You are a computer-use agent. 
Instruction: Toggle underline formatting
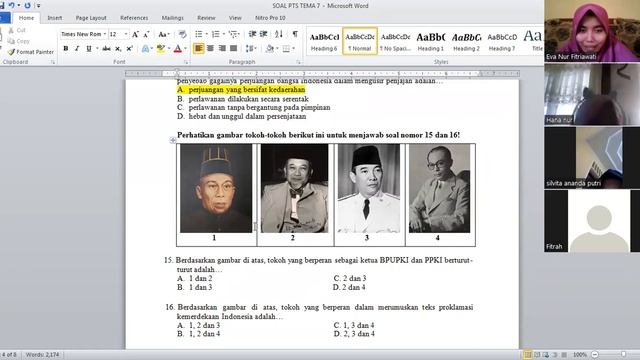pos(89,49)
